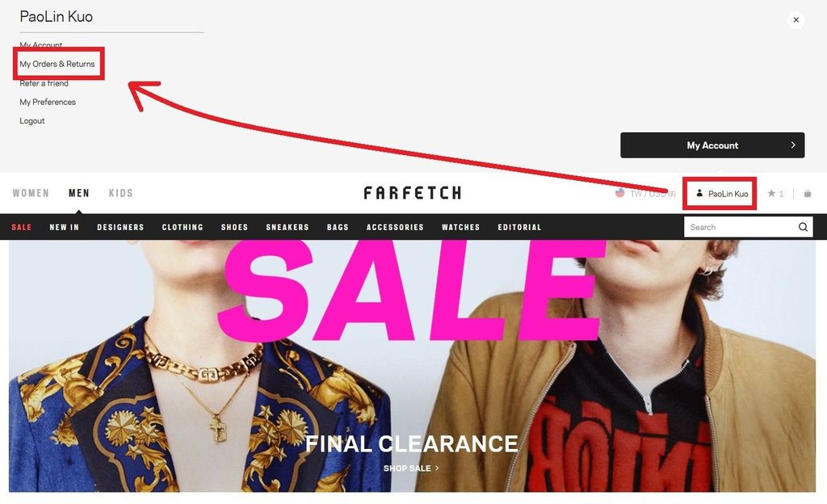This screenshot has width=827, height=504.
Task: Click inside the Search input field
Action: [741, 227]
